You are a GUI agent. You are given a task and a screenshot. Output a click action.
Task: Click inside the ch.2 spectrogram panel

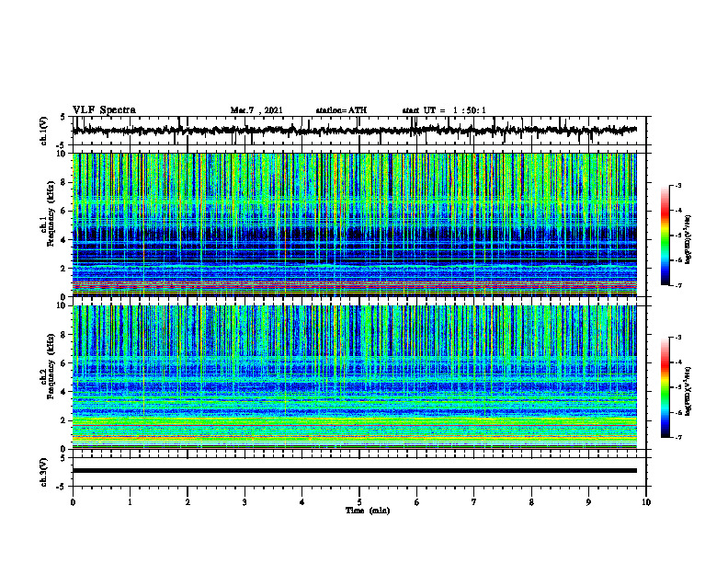[x=354, y=377]
